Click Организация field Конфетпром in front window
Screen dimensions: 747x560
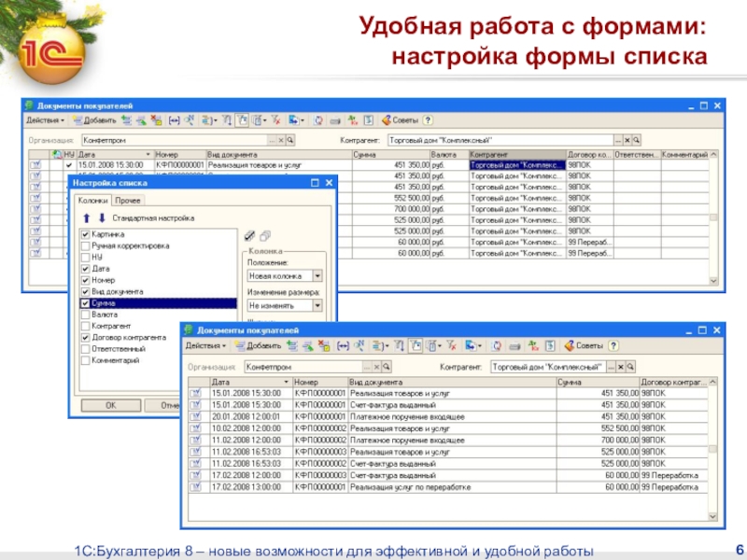coord(304,367)
